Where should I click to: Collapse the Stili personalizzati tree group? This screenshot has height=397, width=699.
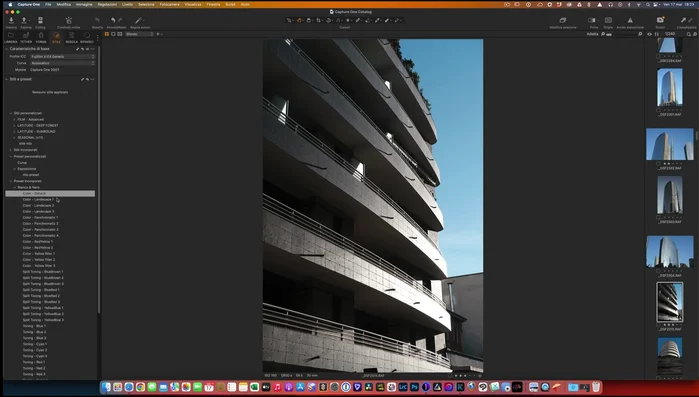click(11, 113)
